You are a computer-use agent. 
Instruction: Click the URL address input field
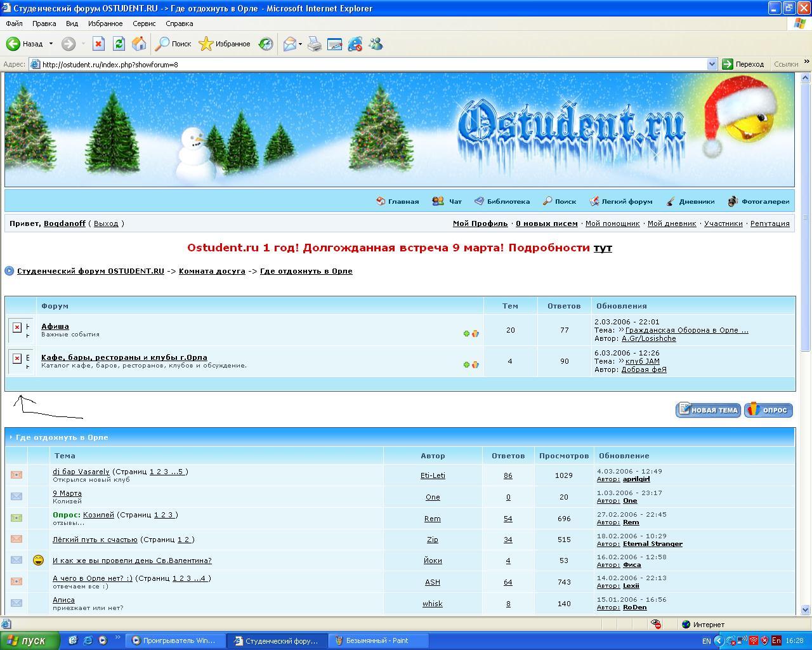368,64
